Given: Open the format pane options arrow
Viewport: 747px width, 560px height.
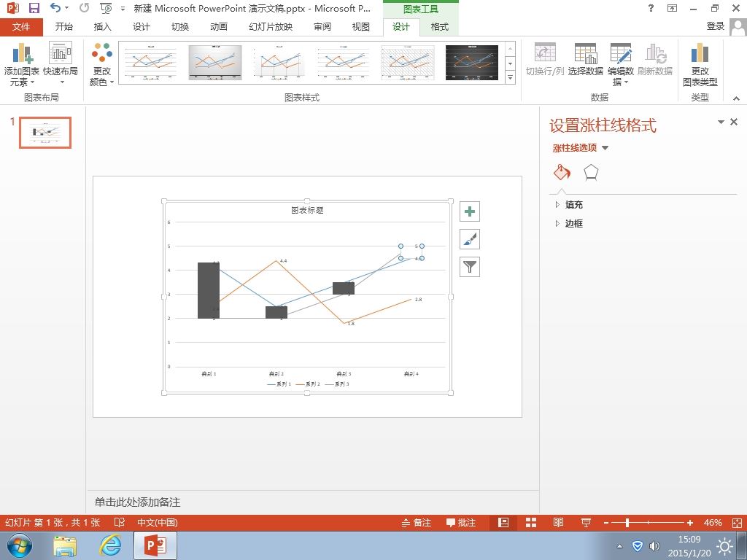Looking at the screenshot, I should [x=721, y=122].
